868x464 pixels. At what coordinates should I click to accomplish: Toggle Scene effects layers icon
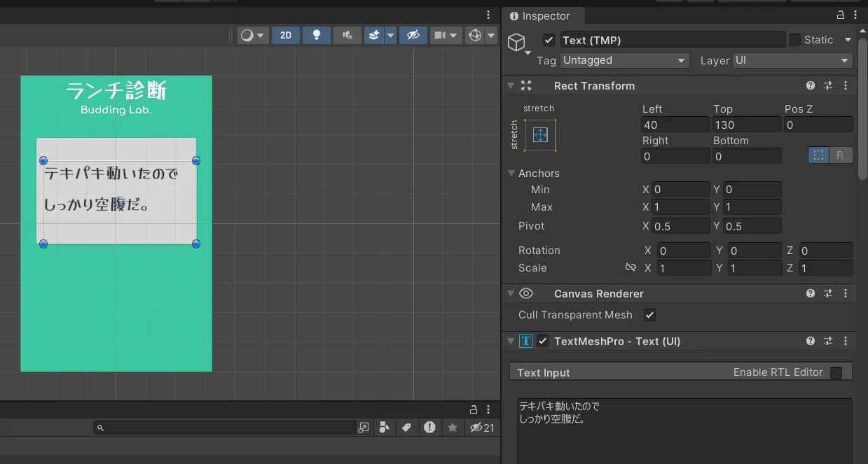click(374, 35)
